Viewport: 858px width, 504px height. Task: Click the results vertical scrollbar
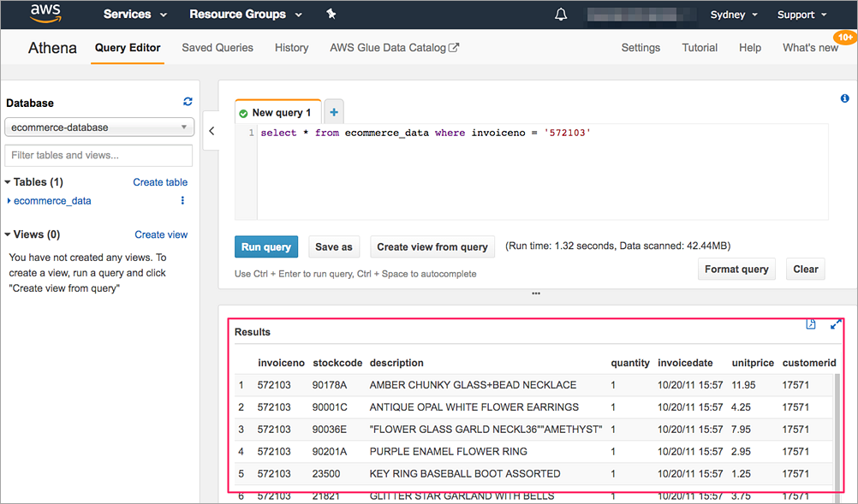point(838,428)
